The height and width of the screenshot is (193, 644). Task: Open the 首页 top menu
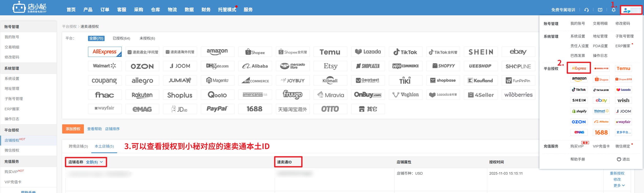(71, 10)
